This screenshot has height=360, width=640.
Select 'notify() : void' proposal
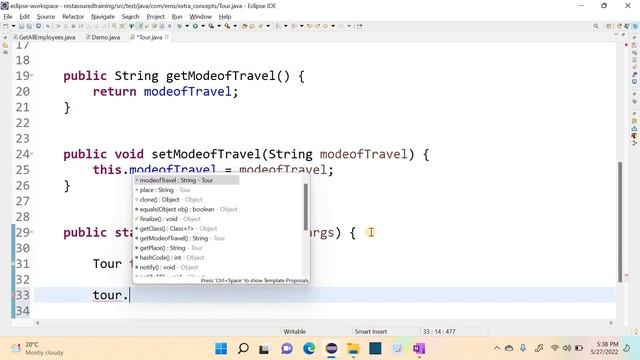(x=166, y=267)
